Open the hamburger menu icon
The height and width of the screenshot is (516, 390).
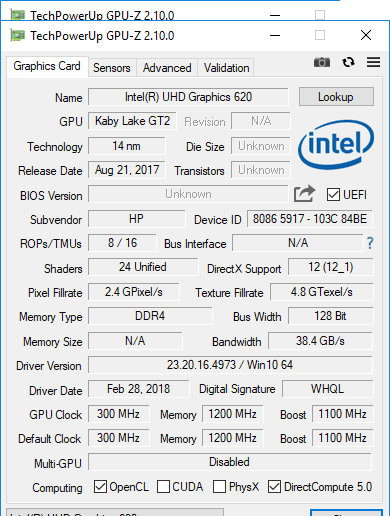373,62
